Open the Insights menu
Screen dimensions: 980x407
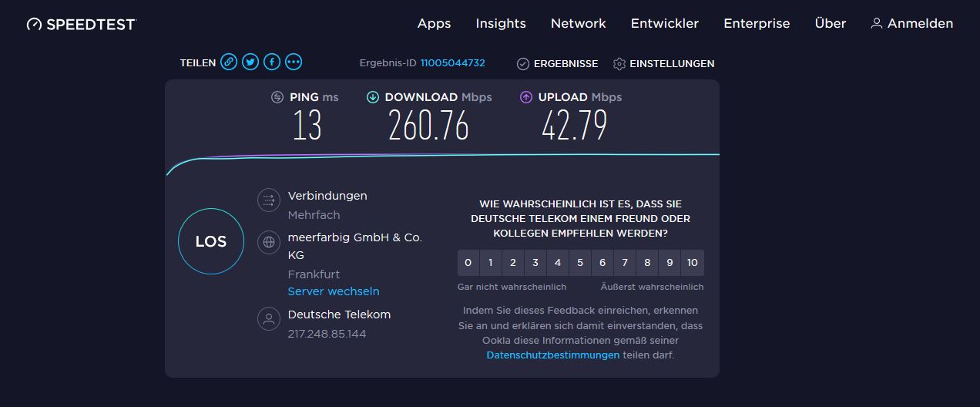point(501,23)
